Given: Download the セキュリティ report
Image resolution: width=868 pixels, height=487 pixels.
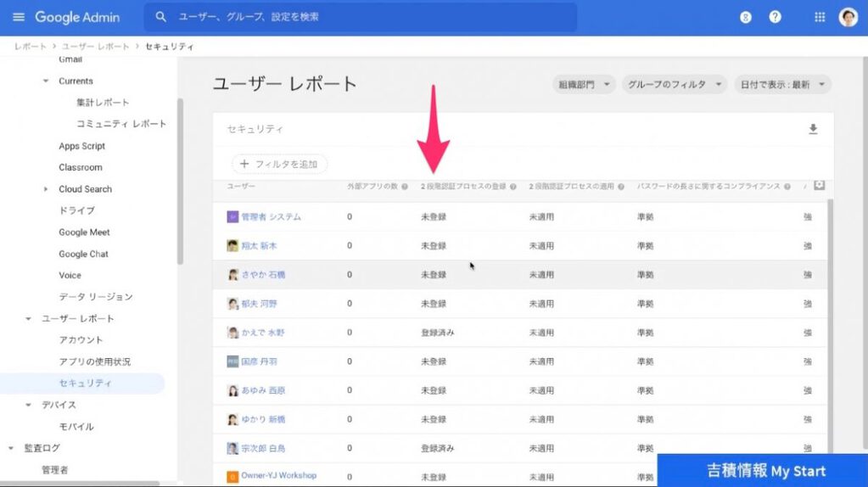Looking at the screenshot, I should [813, 129].
